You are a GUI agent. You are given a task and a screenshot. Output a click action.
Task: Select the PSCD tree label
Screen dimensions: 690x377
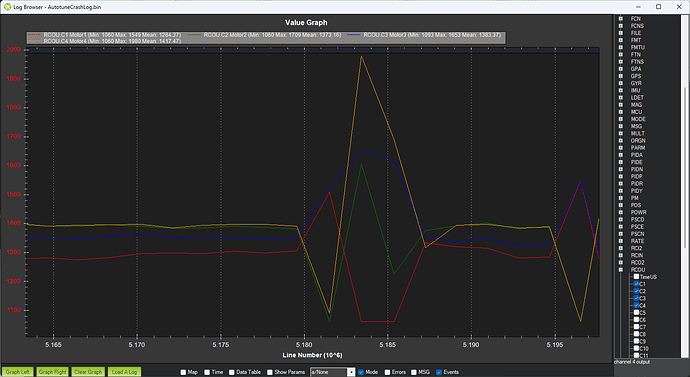(637, 220)
